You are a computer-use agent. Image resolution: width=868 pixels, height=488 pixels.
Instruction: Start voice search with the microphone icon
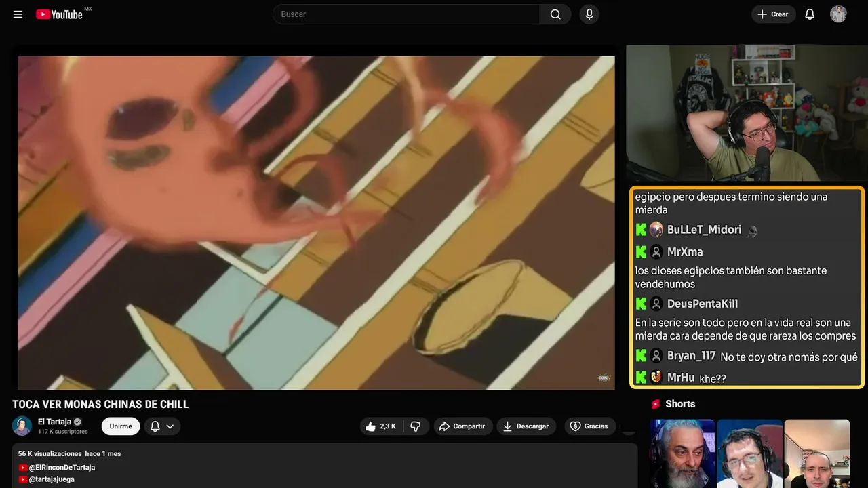coord(589,14)
